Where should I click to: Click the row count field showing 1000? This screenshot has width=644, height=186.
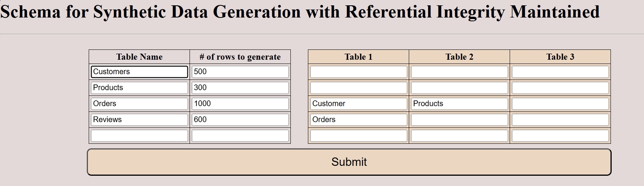[240, 104]
